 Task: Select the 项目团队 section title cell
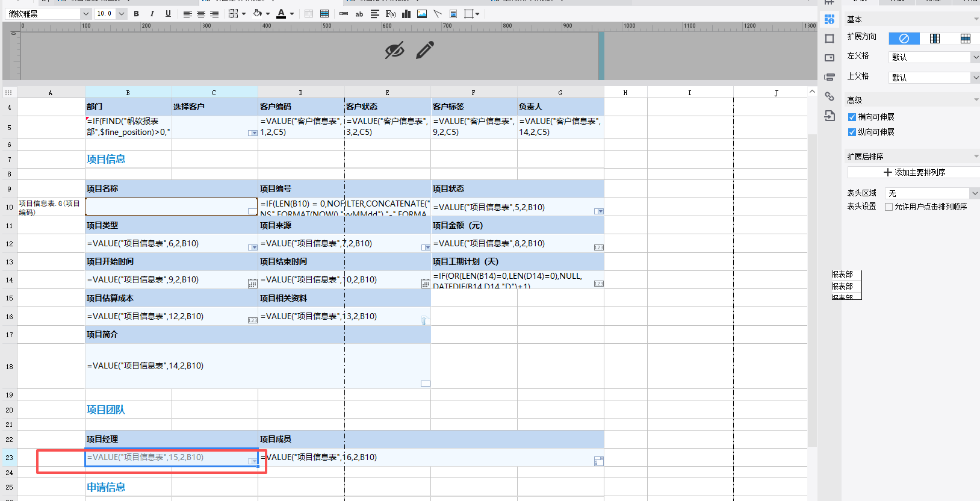[x=128, y=410]
